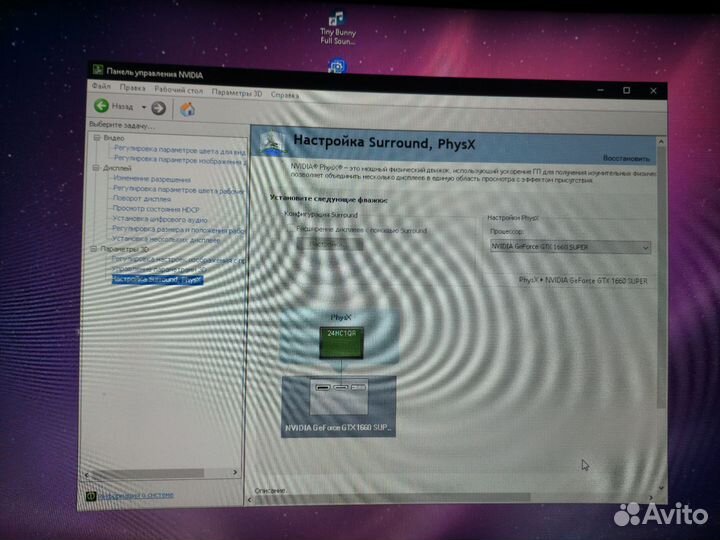Click the NVIDIA logo in title bar
The image size is (720, 540).
[97, 70]
